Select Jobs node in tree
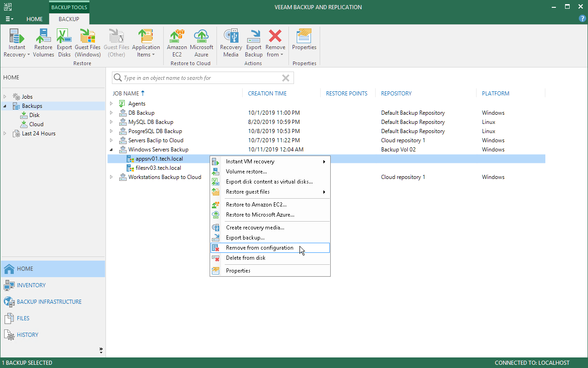588x368 pixels. coord(27,97)
